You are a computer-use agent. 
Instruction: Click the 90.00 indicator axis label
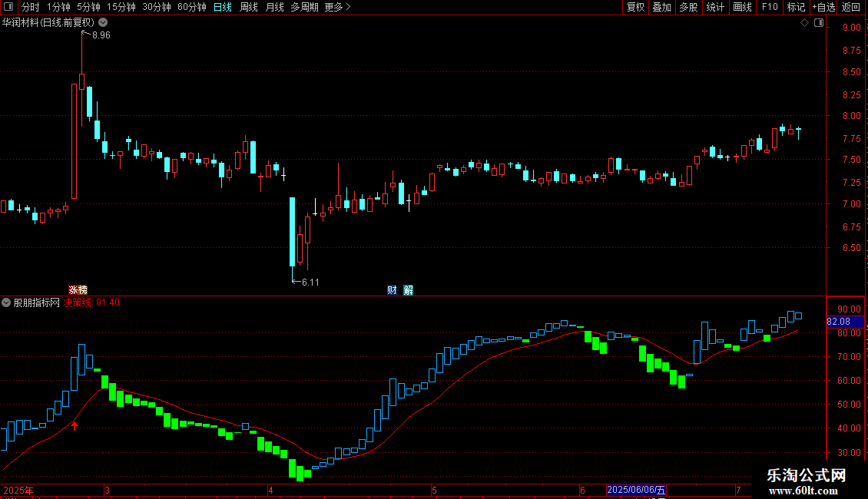[x=849, y=309]
